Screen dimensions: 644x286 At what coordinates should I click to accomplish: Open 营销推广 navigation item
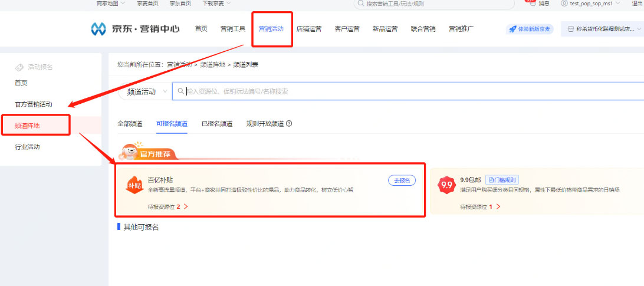pos(461,29)
